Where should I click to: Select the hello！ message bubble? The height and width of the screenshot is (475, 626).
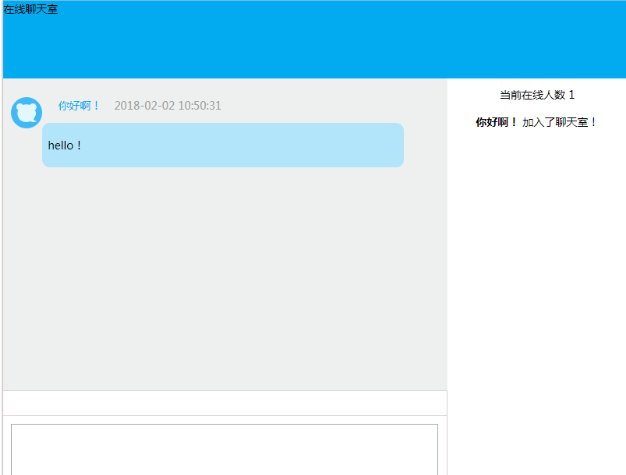(x=222, y=145)
